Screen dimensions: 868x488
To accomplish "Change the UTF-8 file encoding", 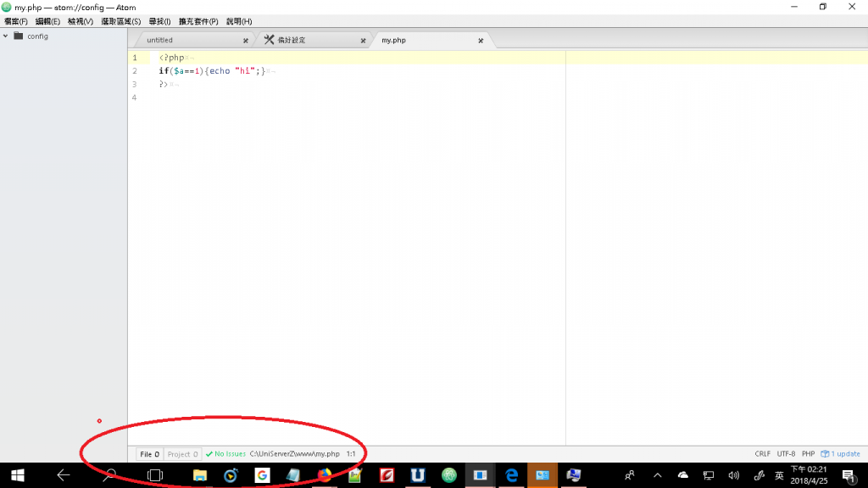I will coord(786,454).
